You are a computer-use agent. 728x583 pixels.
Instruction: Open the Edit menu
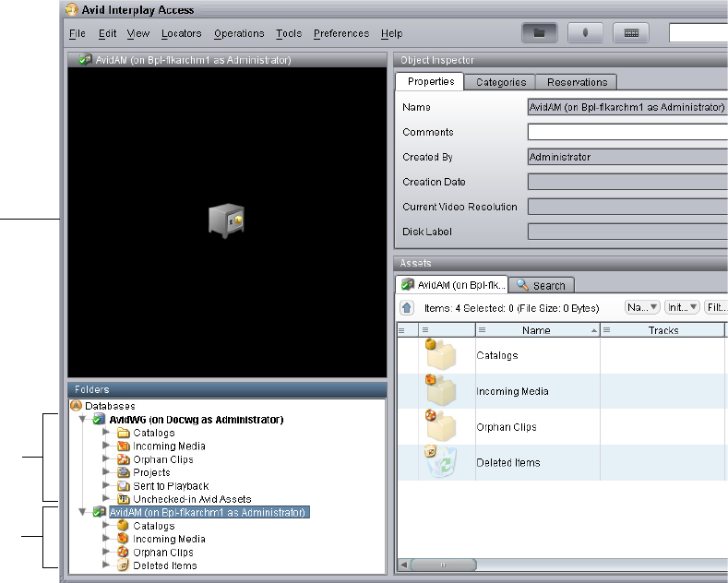107,33
